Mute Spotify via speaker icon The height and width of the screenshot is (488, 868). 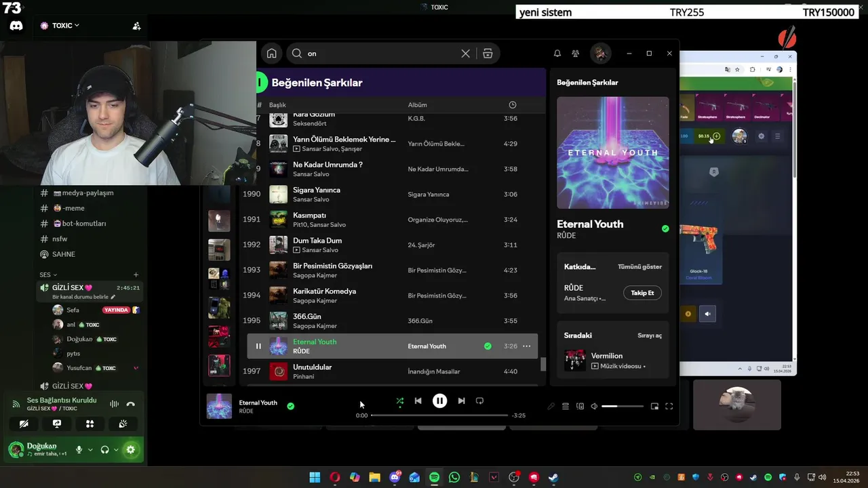(x=594, y=407)
